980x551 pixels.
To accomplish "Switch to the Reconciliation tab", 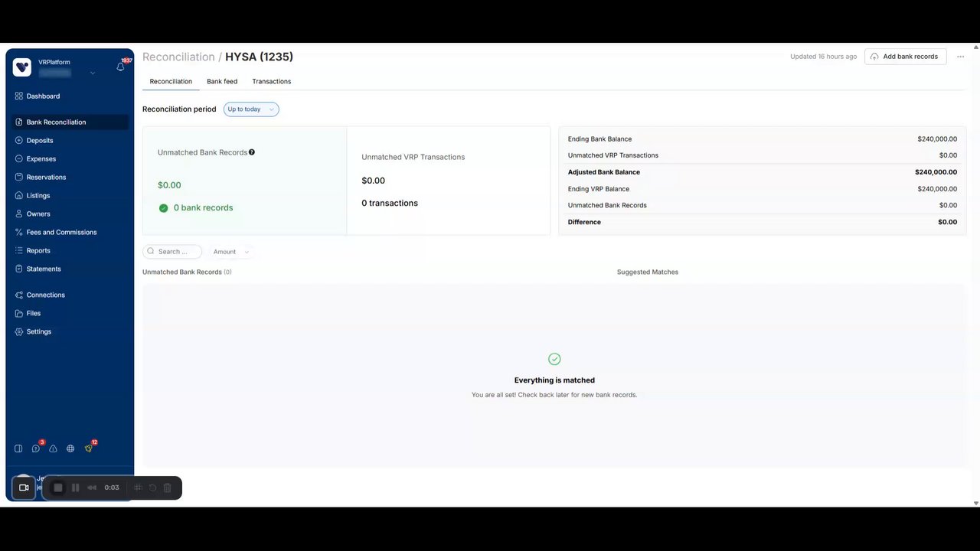I will click(171, 81).
